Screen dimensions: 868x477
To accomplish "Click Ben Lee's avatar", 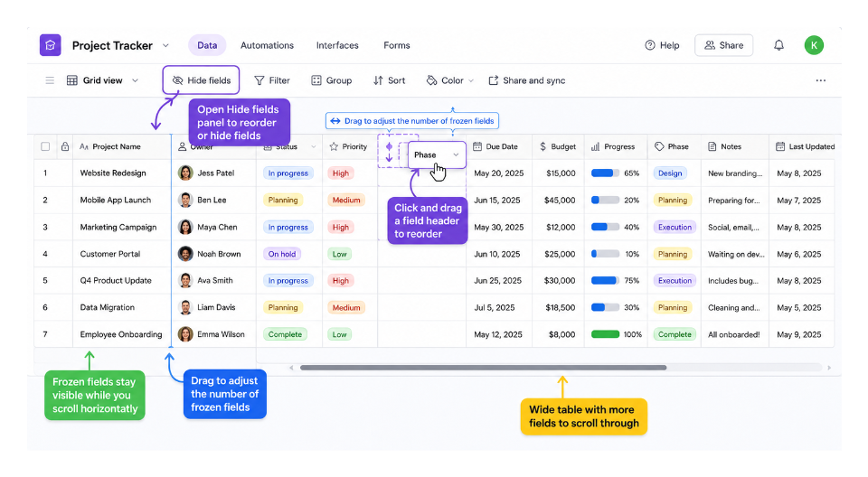I will 185,200.
